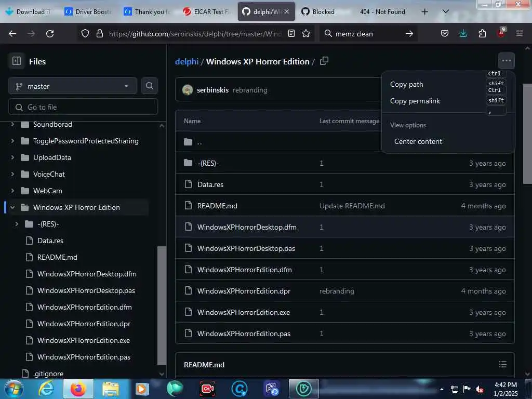
Task: Expand the Soundborad folder in the tree
Action: pos(12,124)
